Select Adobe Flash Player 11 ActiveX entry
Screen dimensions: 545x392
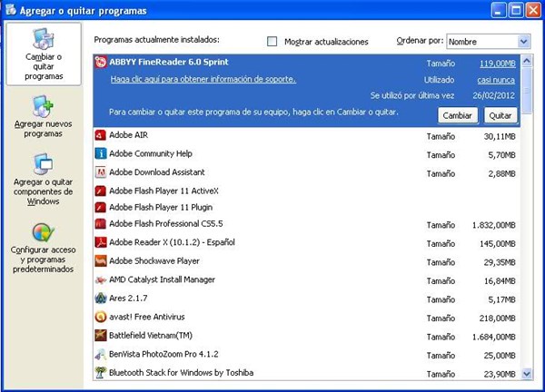coord(163,191)
